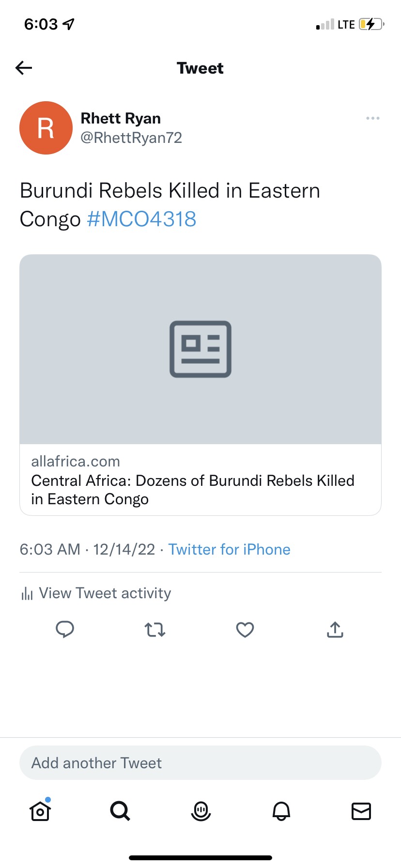The image size is (401, 868).
Task: Tap the #MCO4318 hashtag
Action: point(141,219)
